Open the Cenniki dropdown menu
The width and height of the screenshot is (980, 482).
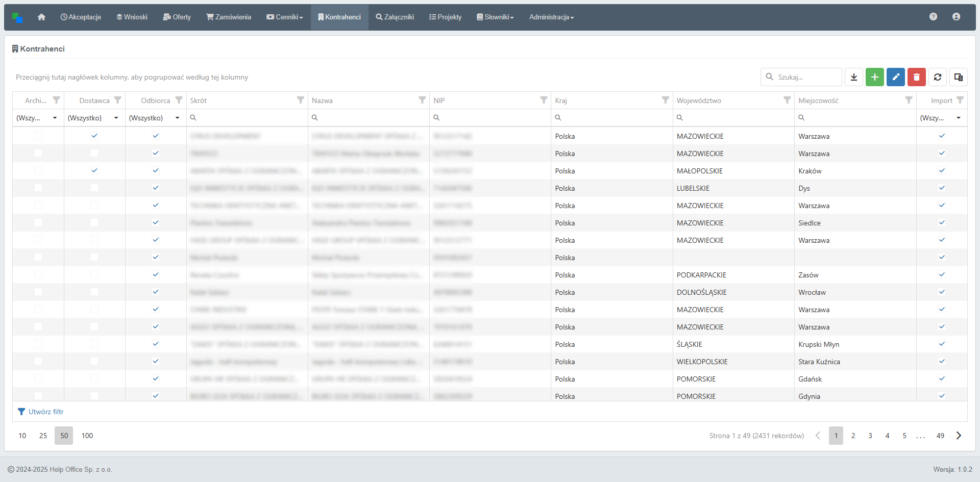pos(285,17)
